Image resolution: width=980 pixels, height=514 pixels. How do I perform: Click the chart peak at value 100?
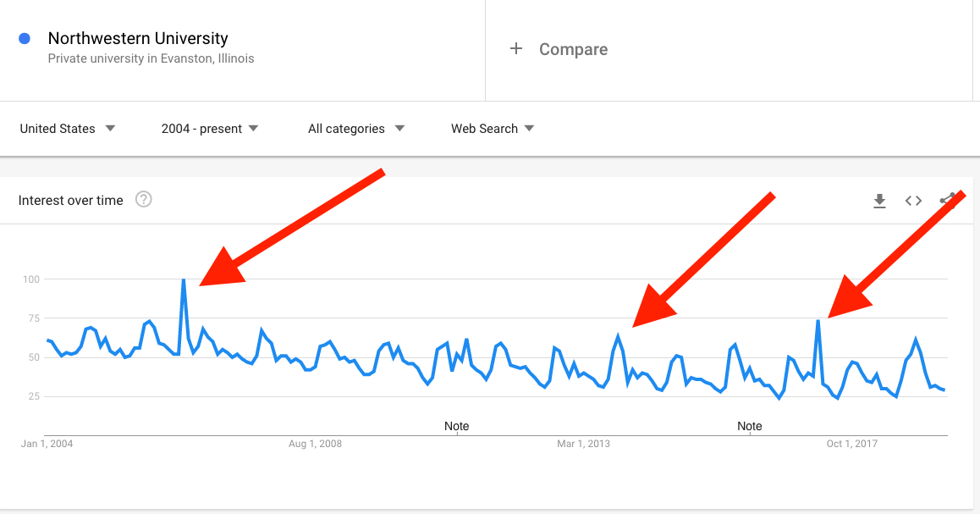tap(183, 279)
